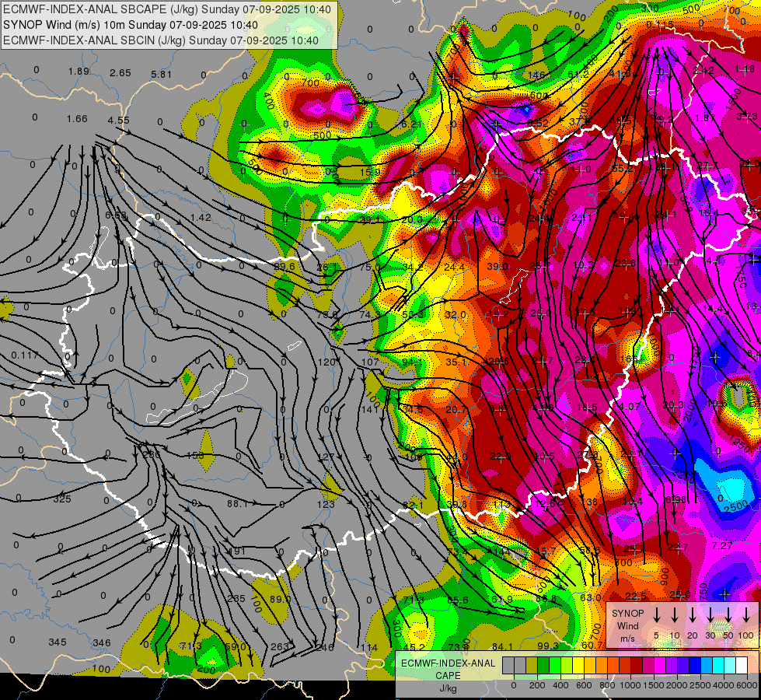Click the 346 value on the map
761x700 pixels.
(101, 642)
